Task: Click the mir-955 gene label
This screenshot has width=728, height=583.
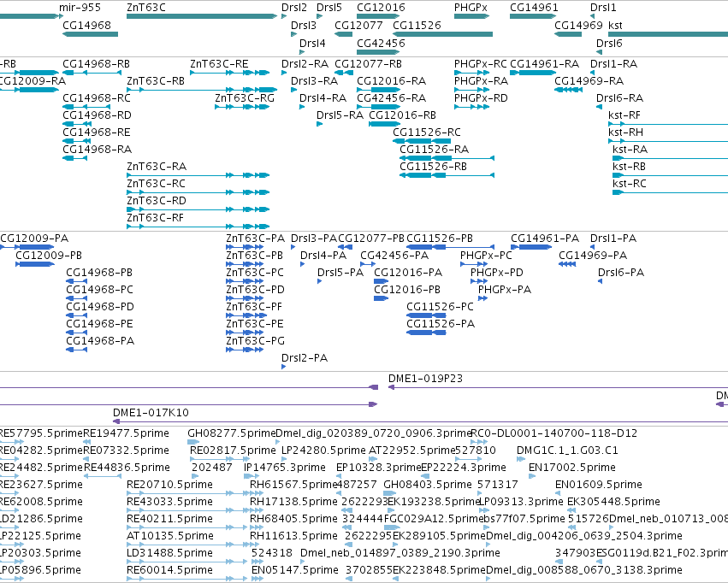Action: 80,8
